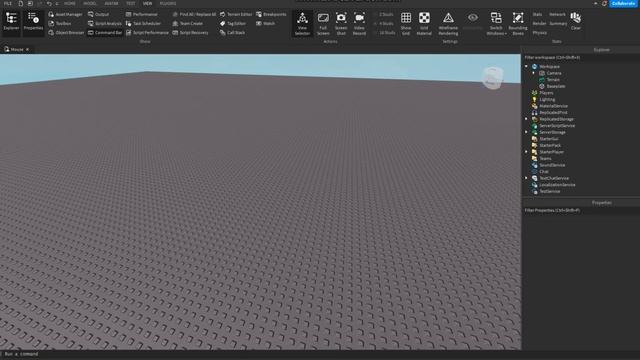Image resolution: width=640 pixels, height=360 pixels.
Task: Toggle the Properties panel button
Action: click(33, 22)
